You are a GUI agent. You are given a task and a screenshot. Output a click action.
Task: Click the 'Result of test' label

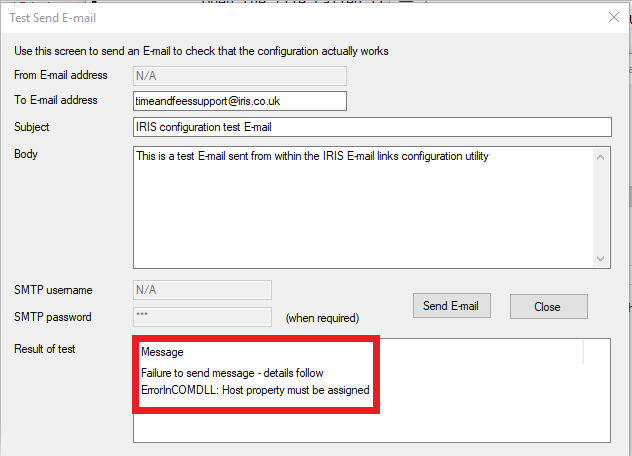[x=45, y=349]
